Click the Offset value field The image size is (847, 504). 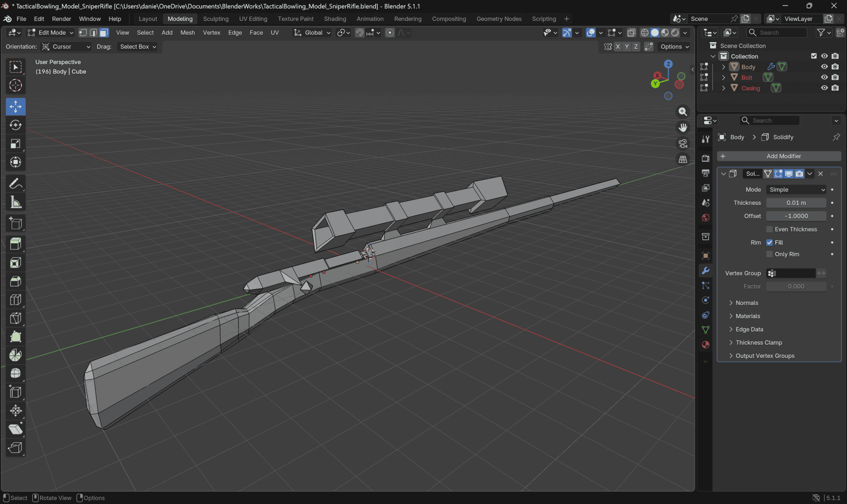click(x=796, y=216)
